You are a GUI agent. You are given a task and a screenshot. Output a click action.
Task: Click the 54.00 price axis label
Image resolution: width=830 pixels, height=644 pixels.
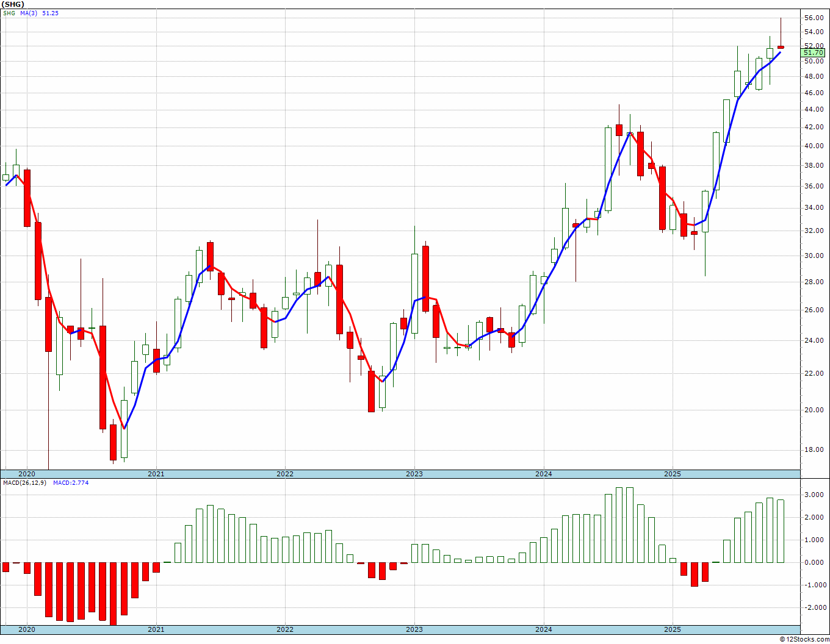813,32
